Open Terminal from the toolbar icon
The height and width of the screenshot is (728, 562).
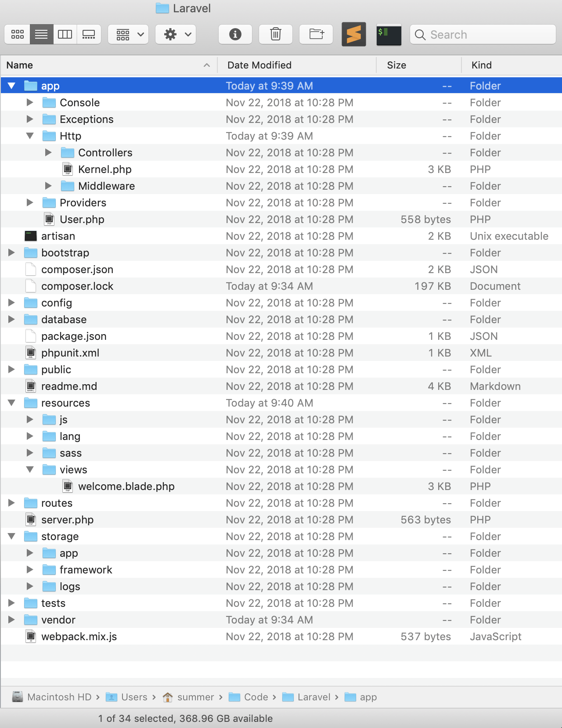point(389,34)
